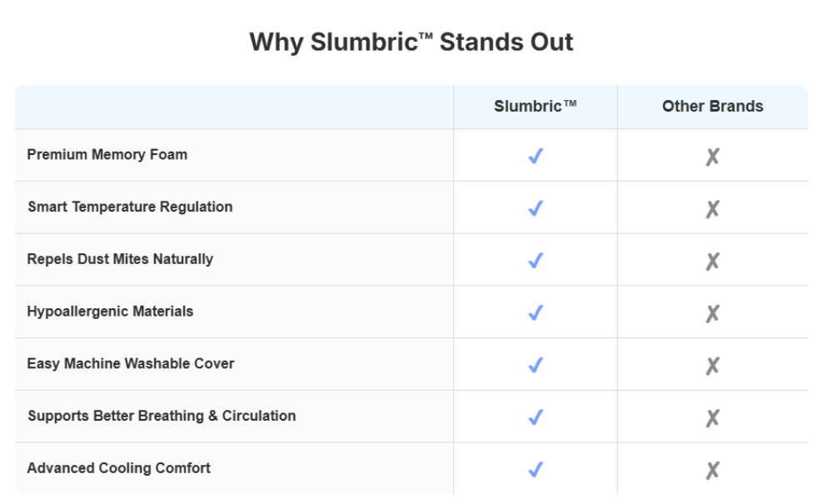Click Other Brands X for Hypoallergenic Materials
This screenshot has height=504, width=833.
pos(712,313)
